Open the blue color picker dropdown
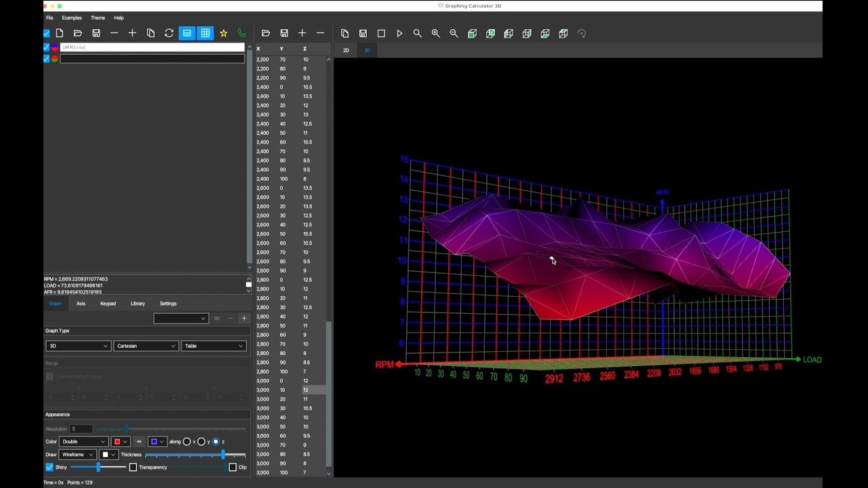Screen dimensions: 868x488 click(157, 442)
